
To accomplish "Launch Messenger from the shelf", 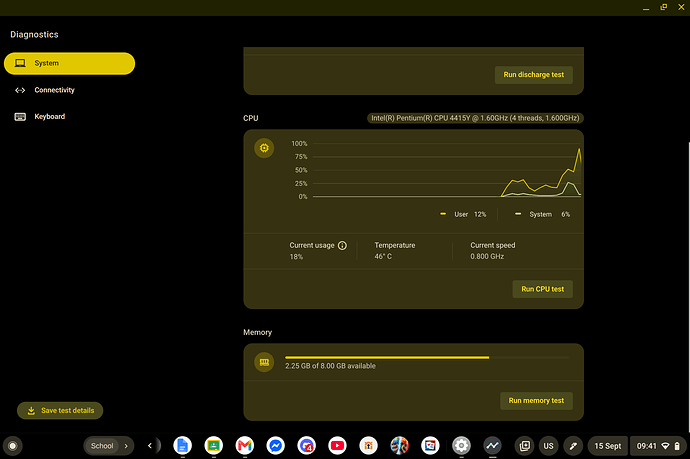I will click(x=275, y=446).
